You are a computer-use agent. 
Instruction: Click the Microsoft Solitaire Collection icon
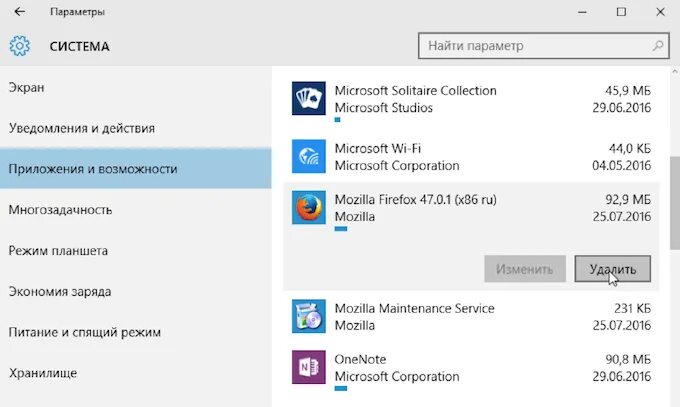[309, 99]
